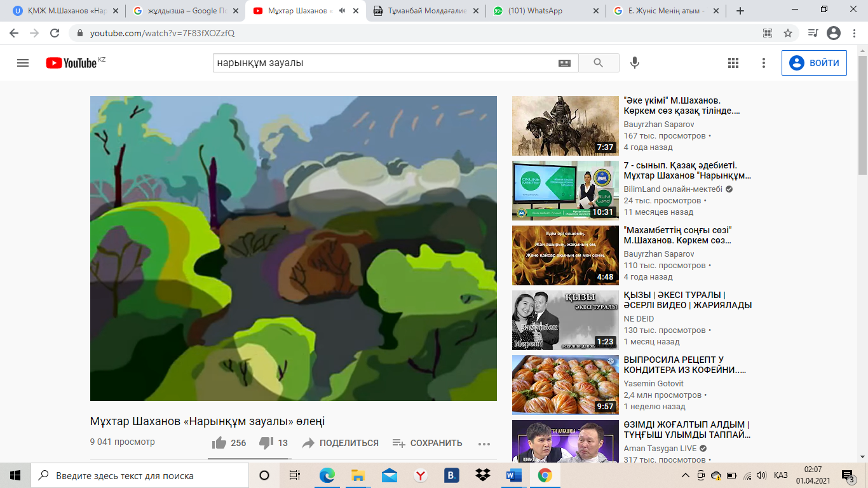View site information via the lock icon
The height and width of the screenshot is (488, 868).
click(x=80, y=33)
